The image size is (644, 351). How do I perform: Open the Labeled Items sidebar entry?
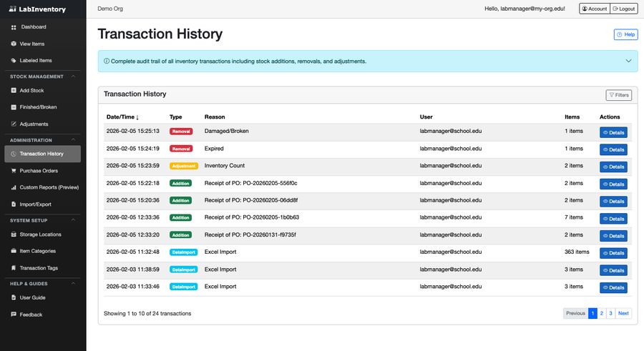43,60
